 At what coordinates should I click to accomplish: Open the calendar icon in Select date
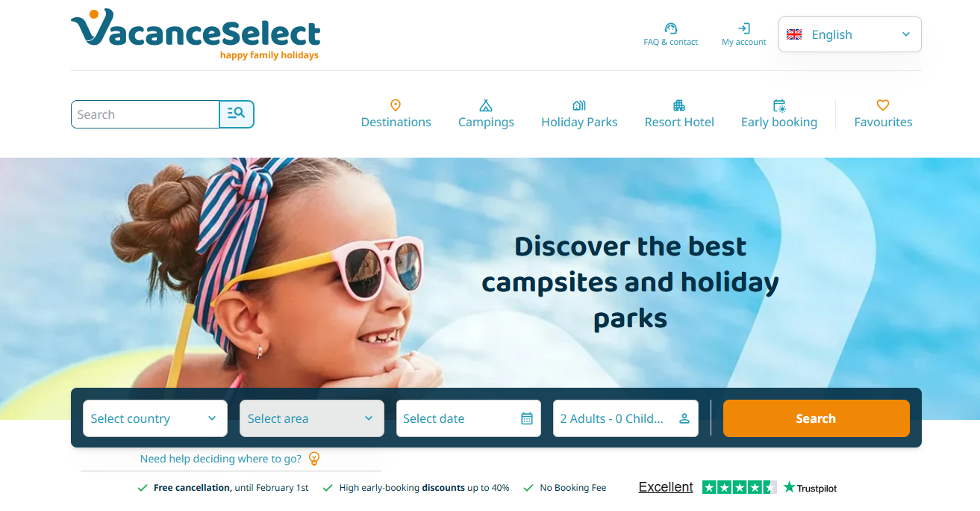point(527,418)
